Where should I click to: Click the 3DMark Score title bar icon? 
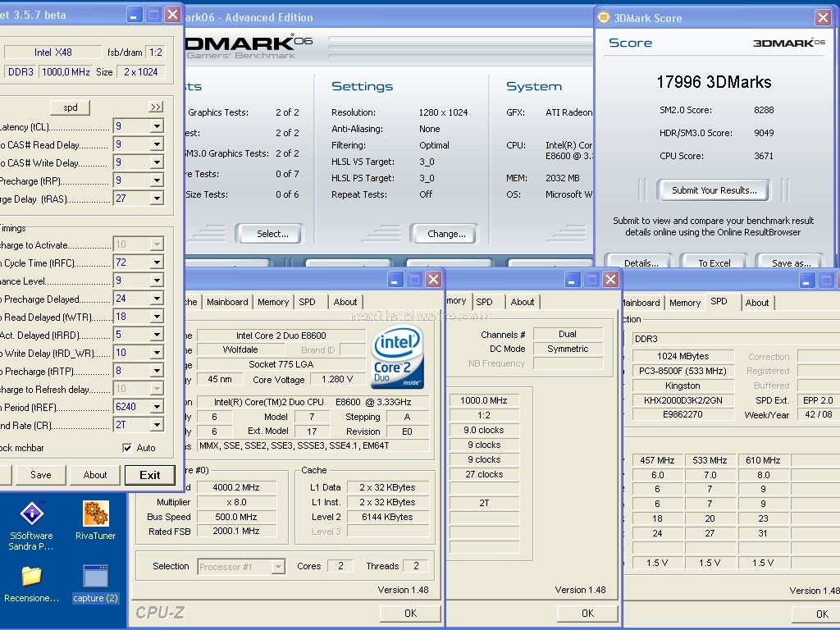[604, 18]
